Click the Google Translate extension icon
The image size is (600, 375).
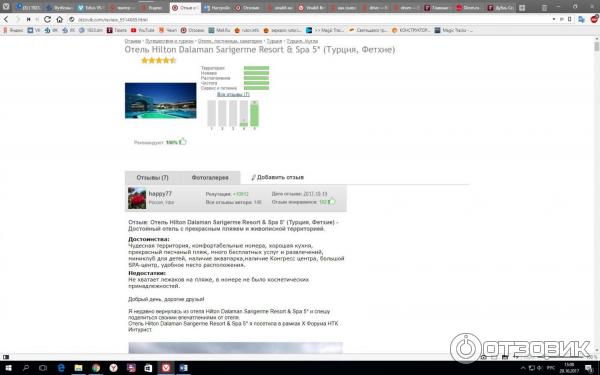coord(581,19)
